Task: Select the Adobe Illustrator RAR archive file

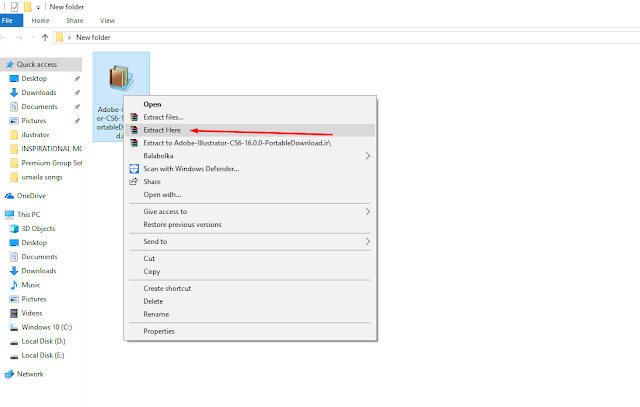Action: [121, 96]
